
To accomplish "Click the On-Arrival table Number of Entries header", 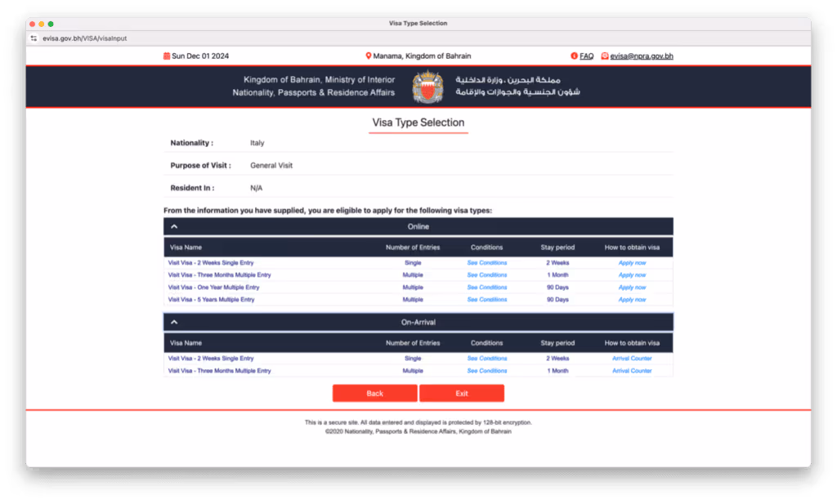I will click(413, 343).
